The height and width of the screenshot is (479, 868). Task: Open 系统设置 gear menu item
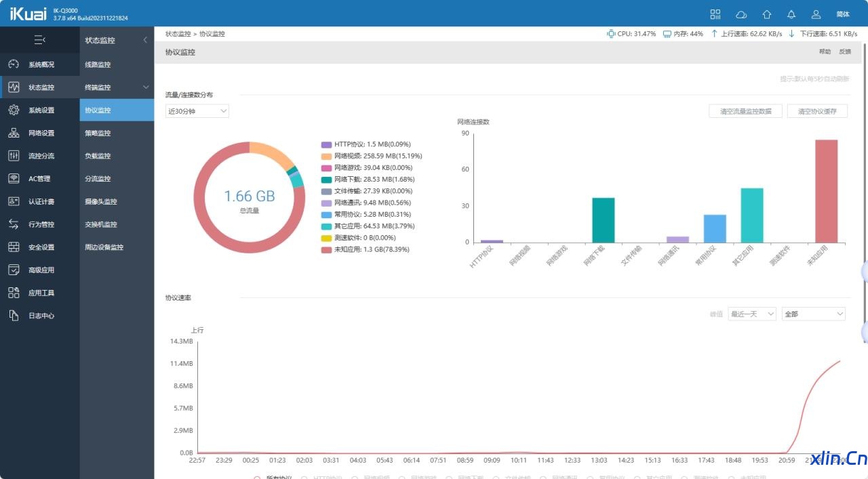(40, 110)
